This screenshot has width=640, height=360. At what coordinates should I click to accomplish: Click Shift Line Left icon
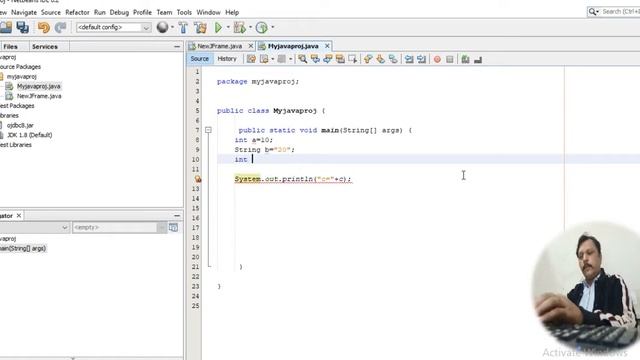[409, 59]
